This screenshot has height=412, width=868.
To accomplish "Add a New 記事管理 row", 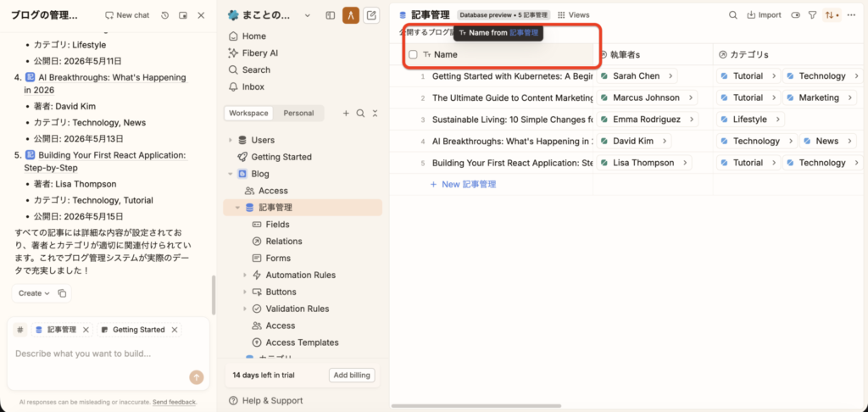I will (463, 185).
